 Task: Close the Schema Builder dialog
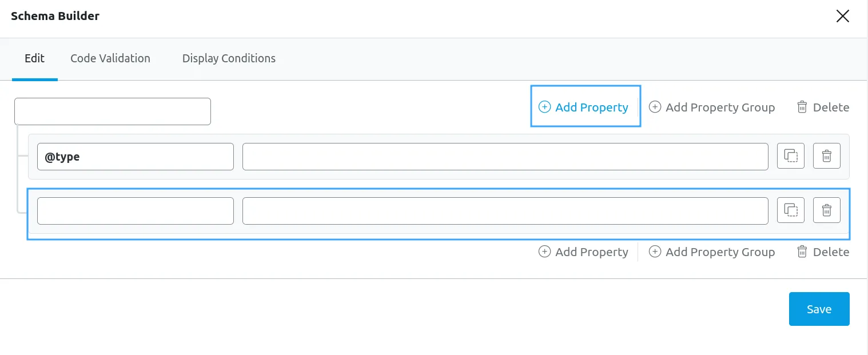843,16
